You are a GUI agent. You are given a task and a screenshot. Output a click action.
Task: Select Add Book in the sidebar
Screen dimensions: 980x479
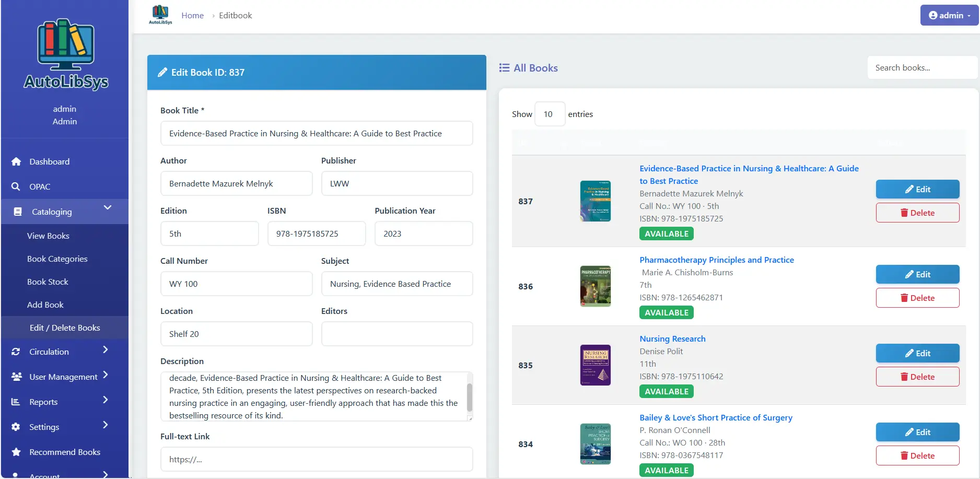click(45, 305)
